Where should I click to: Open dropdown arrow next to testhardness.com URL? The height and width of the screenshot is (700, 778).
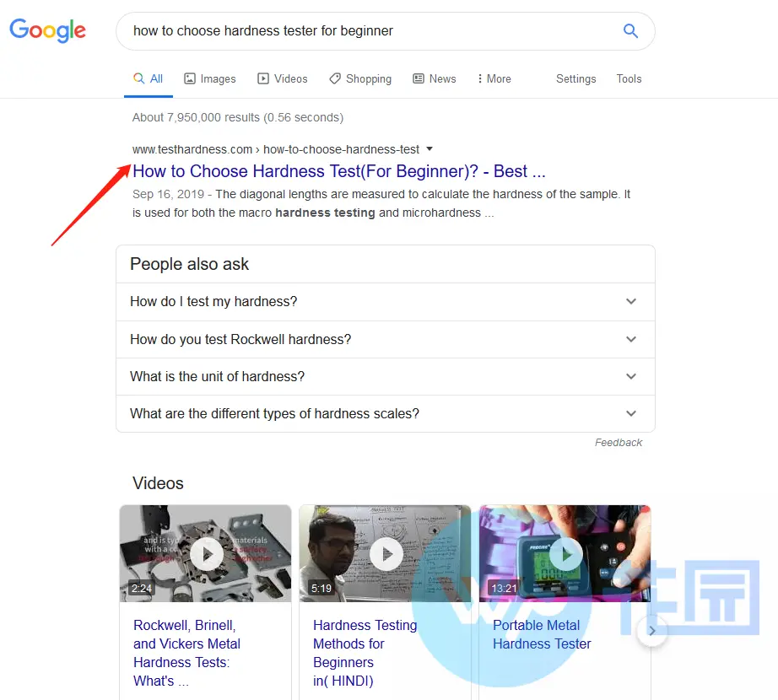(430, 148)
